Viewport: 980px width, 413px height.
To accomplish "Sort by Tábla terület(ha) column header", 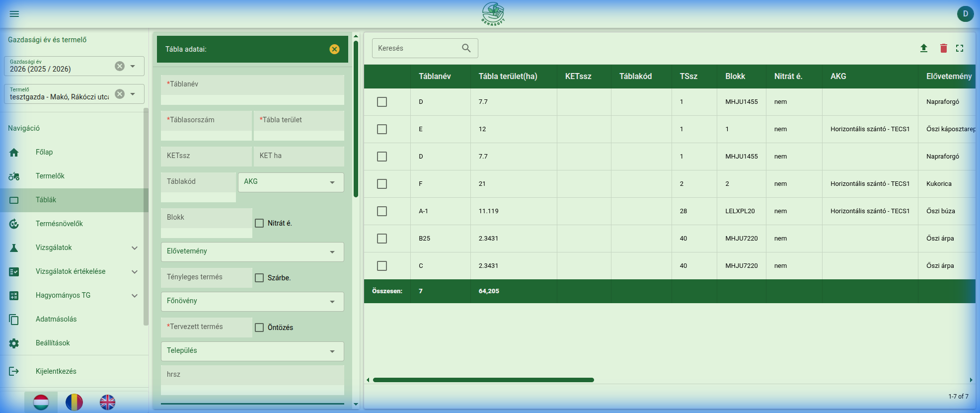I will pyautogui.click(x=508, y=77).
